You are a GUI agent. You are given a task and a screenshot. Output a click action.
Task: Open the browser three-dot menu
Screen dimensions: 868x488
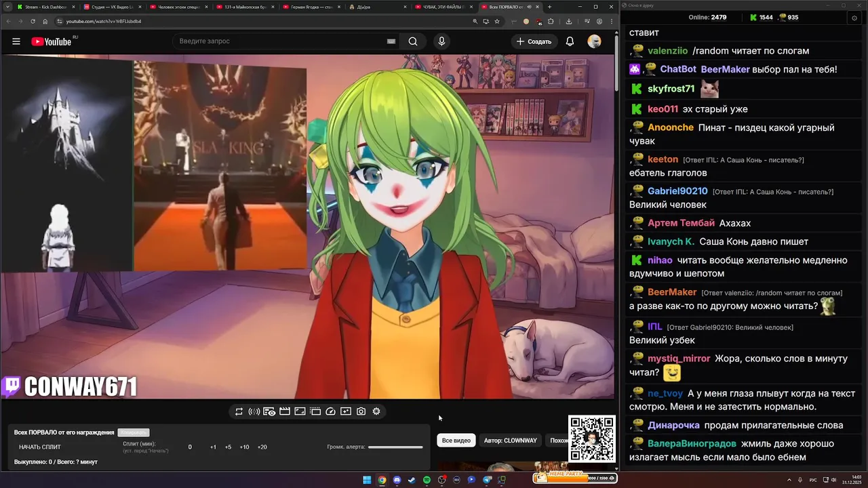tap(612, 21)
